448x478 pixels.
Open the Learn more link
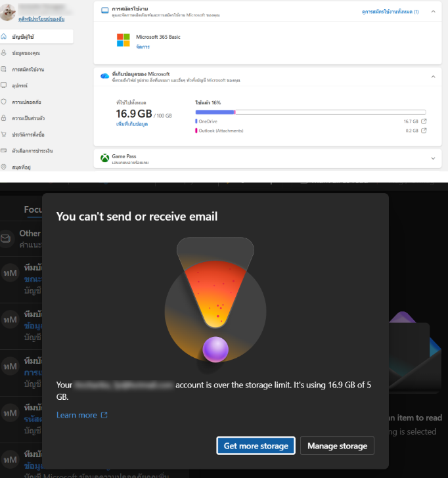tap(81, 415)
